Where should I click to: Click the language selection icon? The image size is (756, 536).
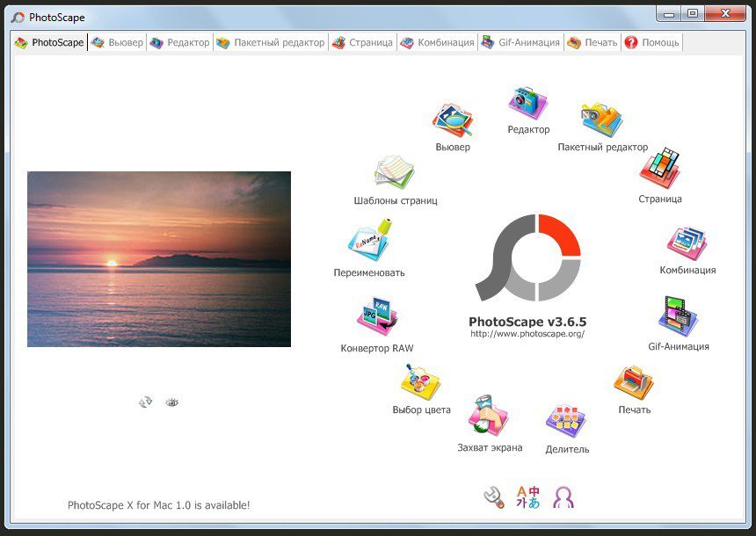coord(528,497)
